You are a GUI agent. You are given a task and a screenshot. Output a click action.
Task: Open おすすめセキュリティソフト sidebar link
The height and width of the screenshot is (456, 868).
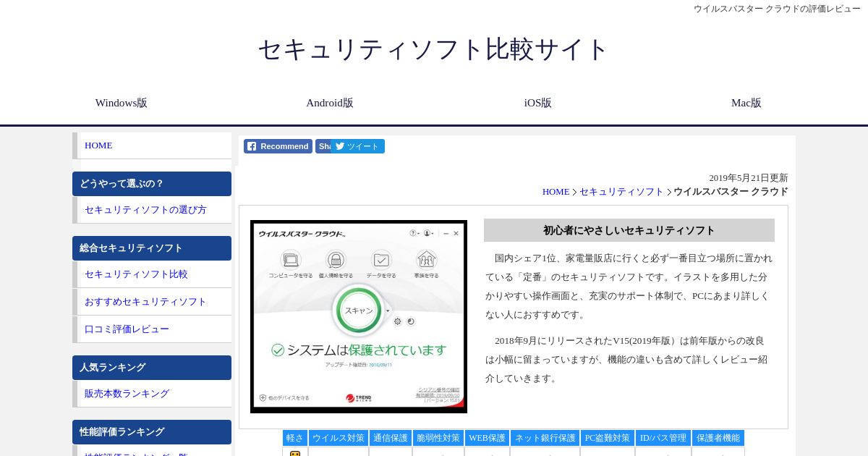pyautogui.click(x=152, y=302)
